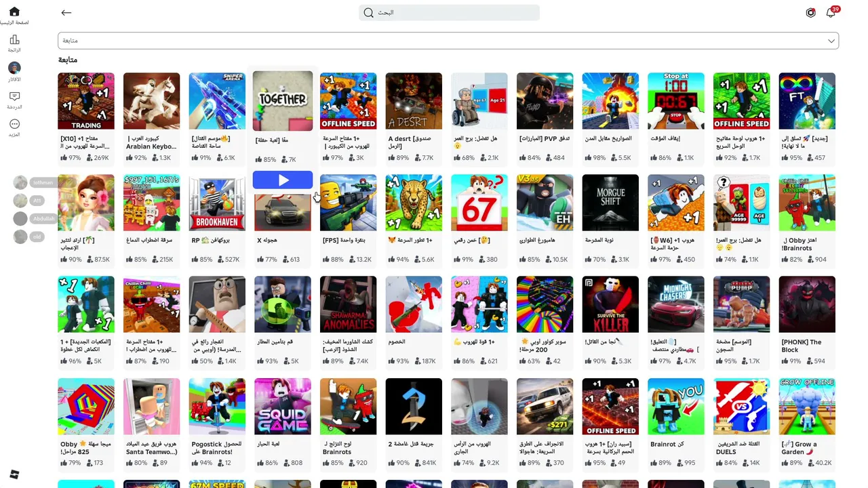Open the $271 highway drifting thumbnail
The image size is (868, 488).
545,407
